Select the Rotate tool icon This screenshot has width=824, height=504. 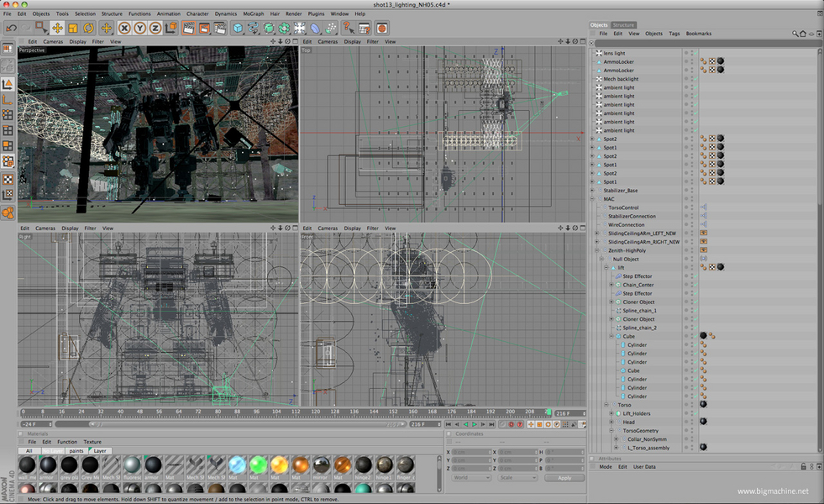(88, 28)
